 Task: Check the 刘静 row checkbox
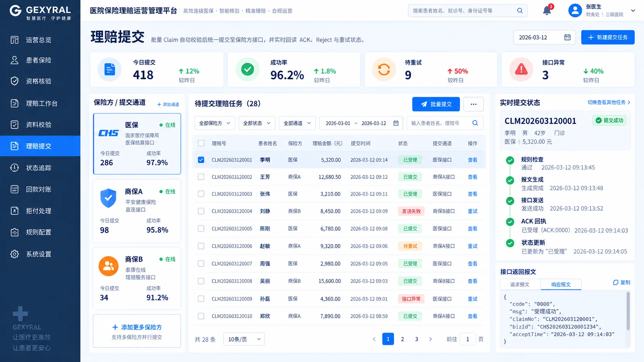(201, 211)
